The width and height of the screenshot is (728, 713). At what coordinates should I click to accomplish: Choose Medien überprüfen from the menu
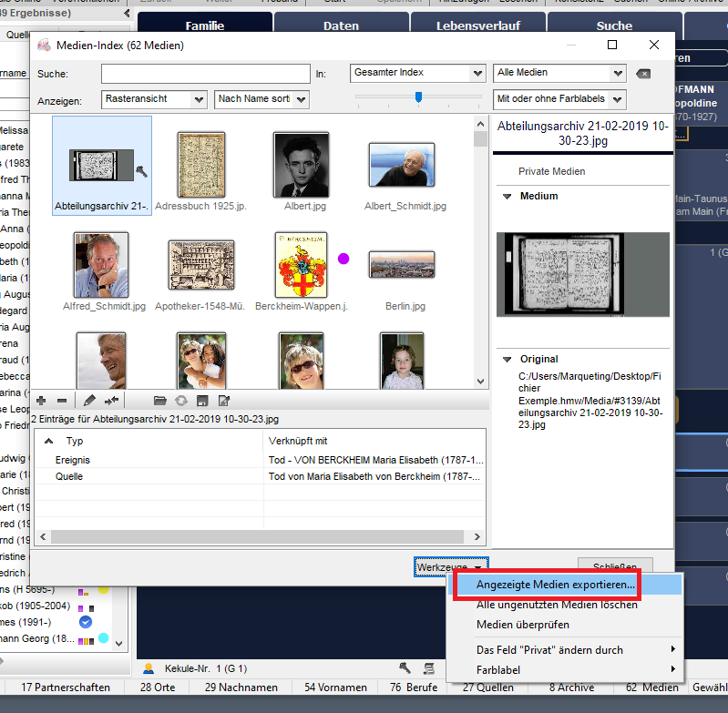523,625
